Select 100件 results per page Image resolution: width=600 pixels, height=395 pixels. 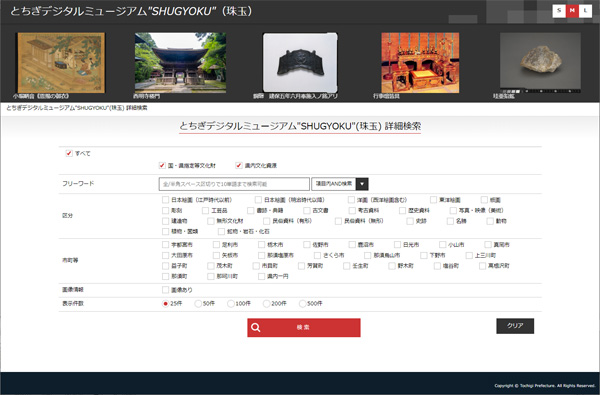(230, 304)
